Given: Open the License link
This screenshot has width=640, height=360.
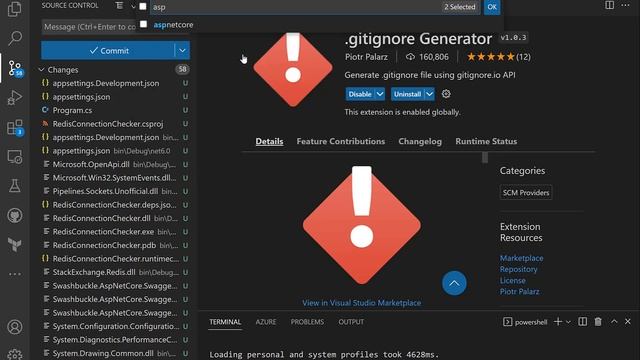Looking at the screenshot, I should click(512, 280).
